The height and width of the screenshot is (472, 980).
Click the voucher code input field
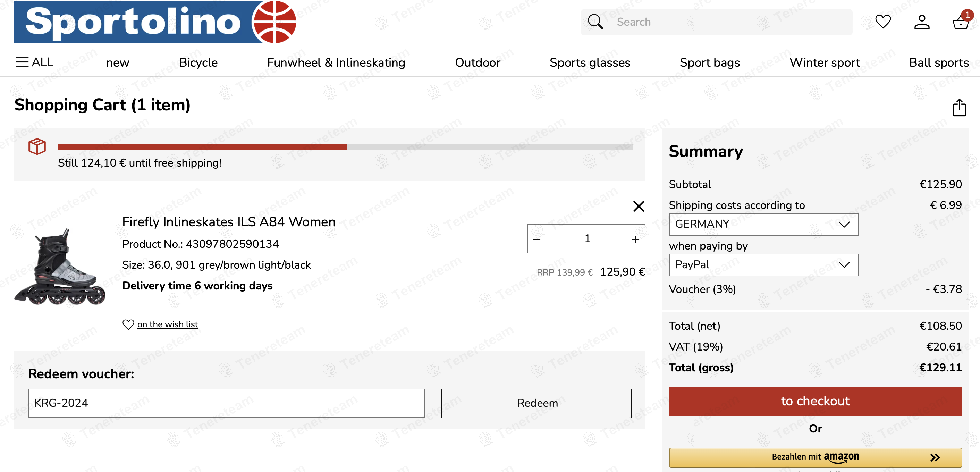pyautogui.click(x=226, y=403)
